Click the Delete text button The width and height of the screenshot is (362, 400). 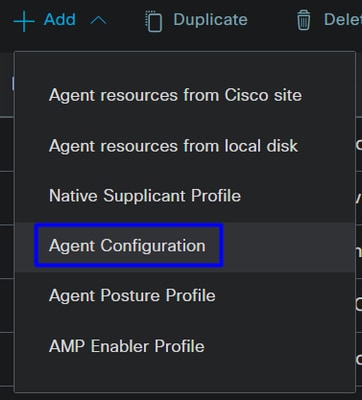click(x=343, y=20)
